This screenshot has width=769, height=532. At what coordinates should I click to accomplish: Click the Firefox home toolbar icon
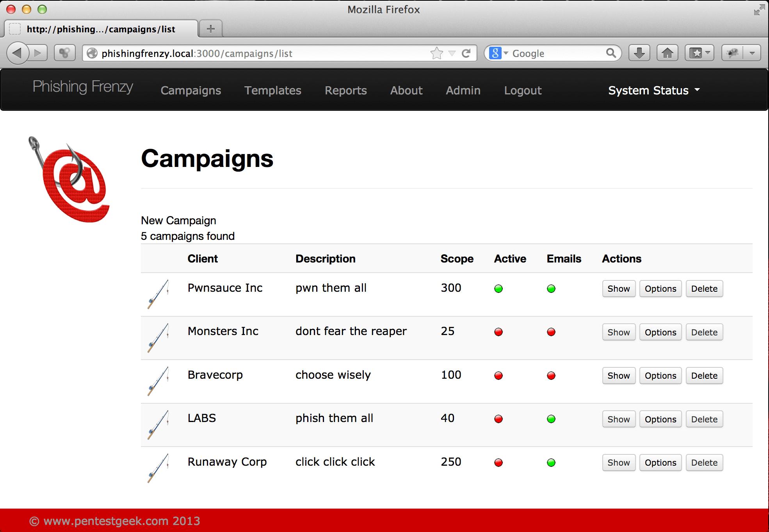pyautogui.click(x=668, y=53)
